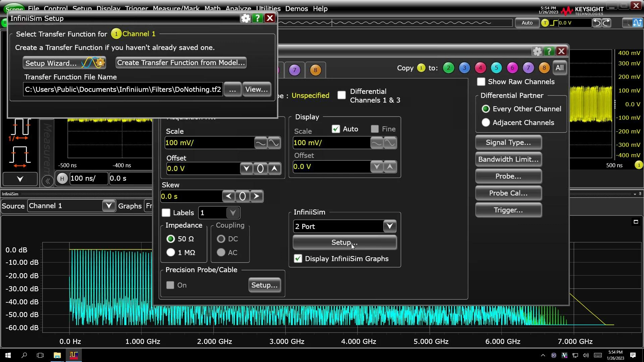Open the InfiniiSim 2 Port dropdown
The height and width of the screenshot is (362, 644).
[x=389, y=226]
